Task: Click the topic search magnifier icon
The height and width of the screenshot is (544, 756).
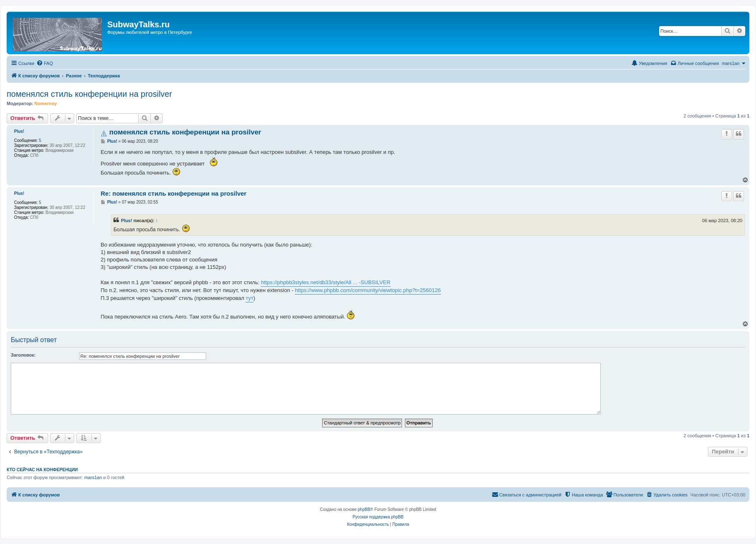Action: (144, 118)
